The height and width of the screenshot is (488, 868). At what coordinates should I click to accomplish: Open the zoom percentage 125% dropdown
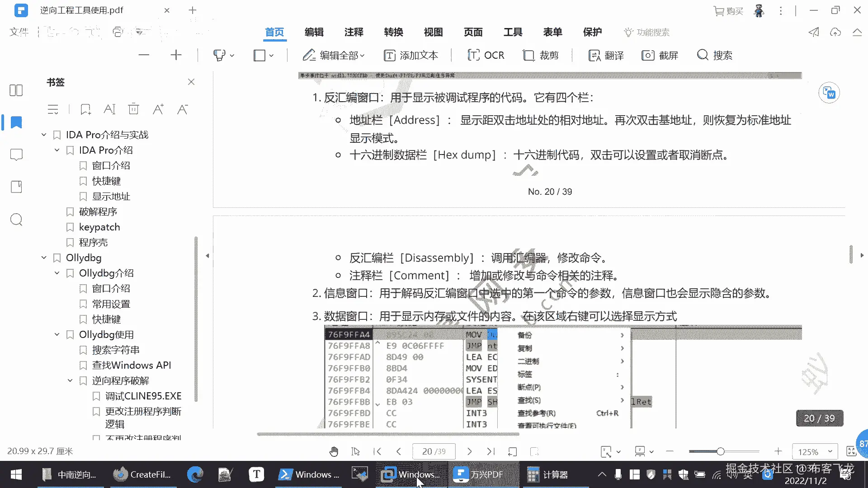coord(830,451)
